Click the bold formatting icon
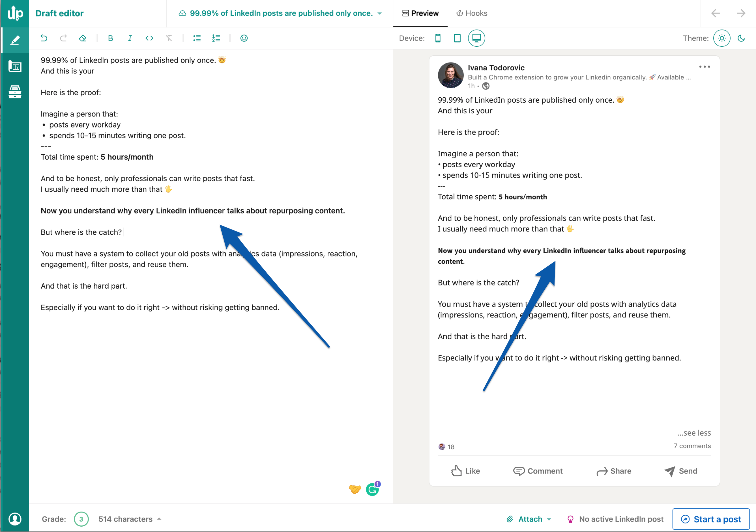 click(109, 38)
